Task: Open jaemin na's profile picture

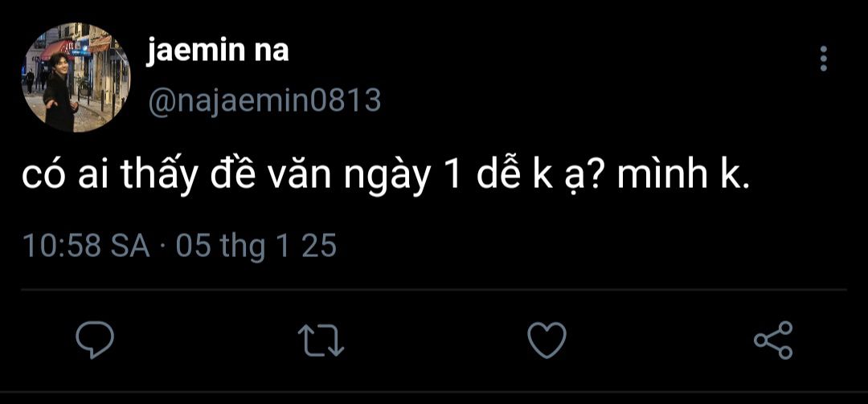Action: (x=76, y=77)
